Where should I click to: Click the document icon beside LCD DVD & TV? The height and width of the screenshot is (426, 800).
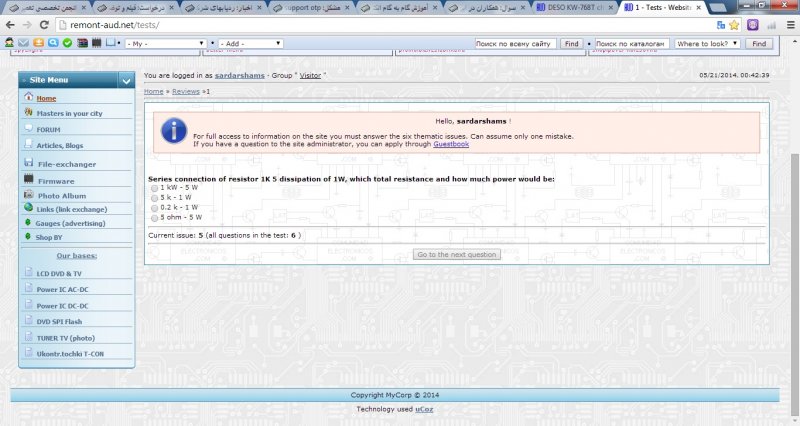[x=29, y=272]
